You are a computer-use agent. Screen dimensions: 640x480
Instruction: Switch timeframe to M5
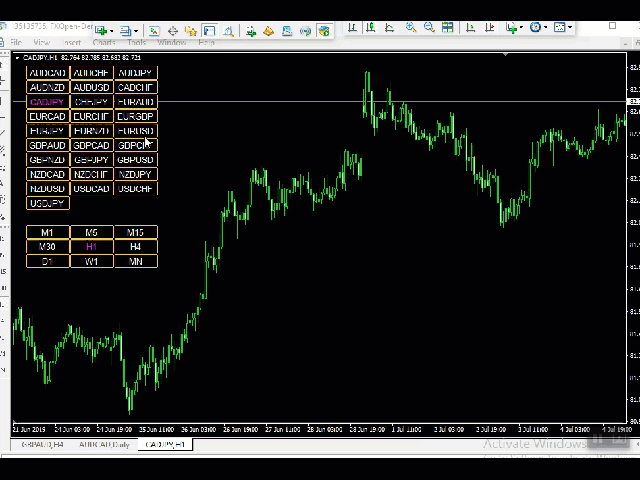(91, 232)
